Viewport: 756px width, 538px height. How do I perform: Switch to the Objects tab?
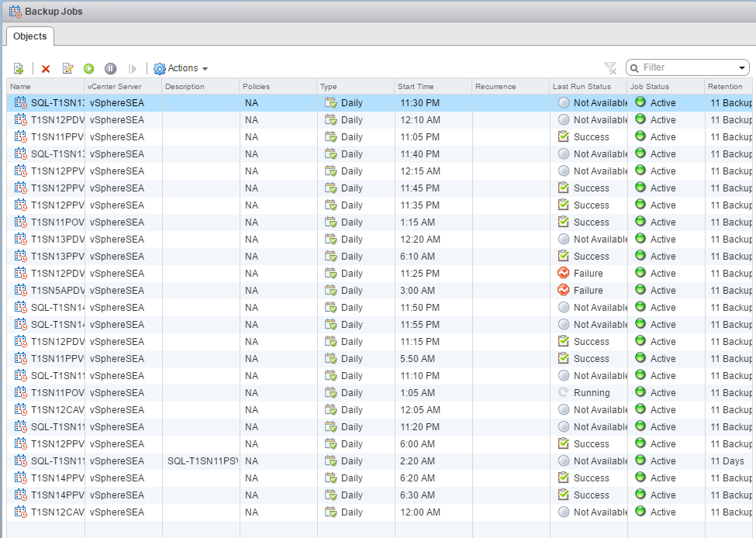point(30,36)
